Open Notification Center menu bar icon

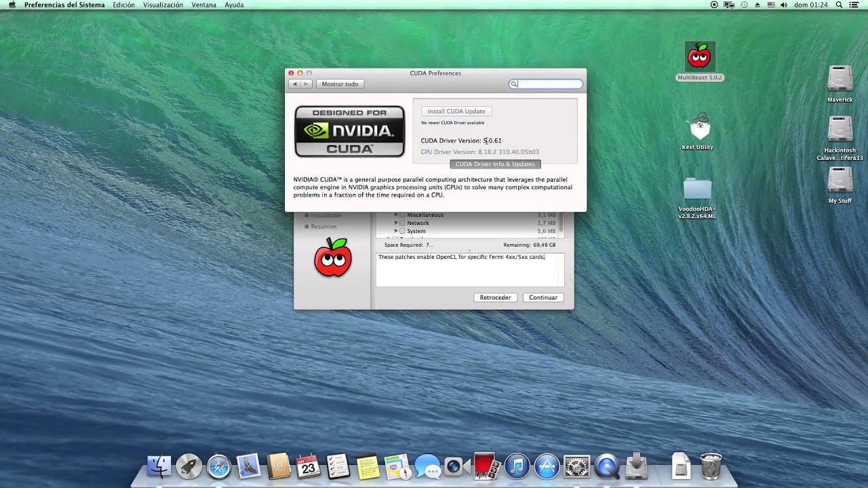click(854, 5)
